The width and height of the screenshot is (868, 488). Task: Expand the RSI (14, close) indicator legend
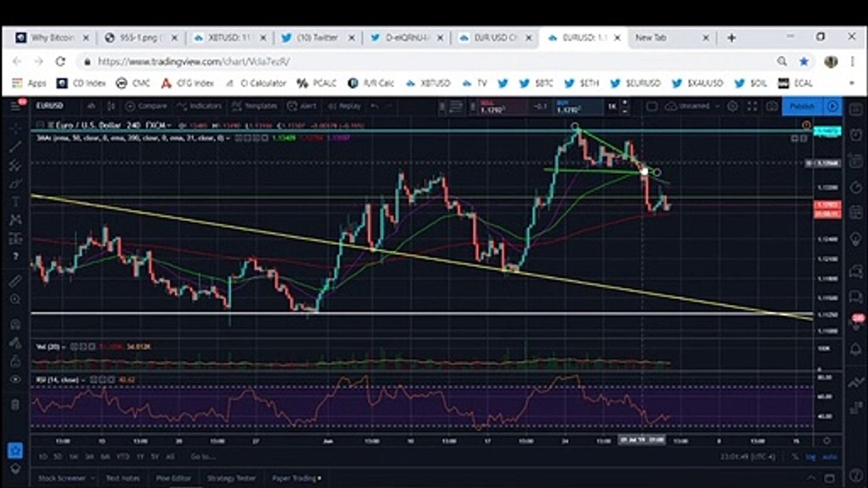point(83,380)
